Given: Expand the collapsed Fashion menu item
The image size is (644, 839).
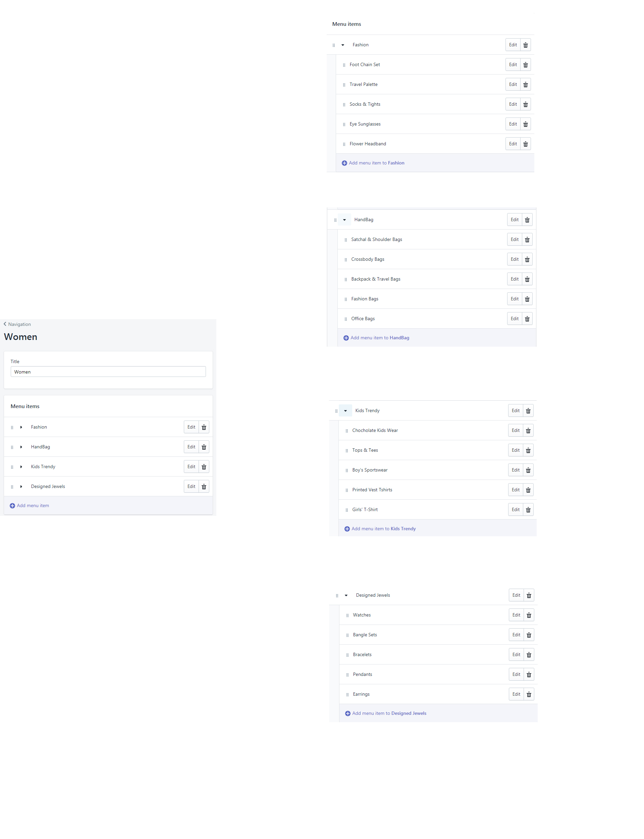Looking at the screenshot, I should (21, 427).
